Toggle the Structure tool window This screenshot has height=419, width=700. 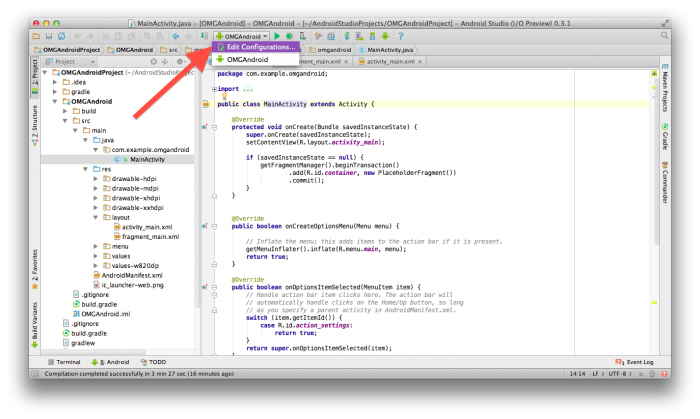point(35,125)
